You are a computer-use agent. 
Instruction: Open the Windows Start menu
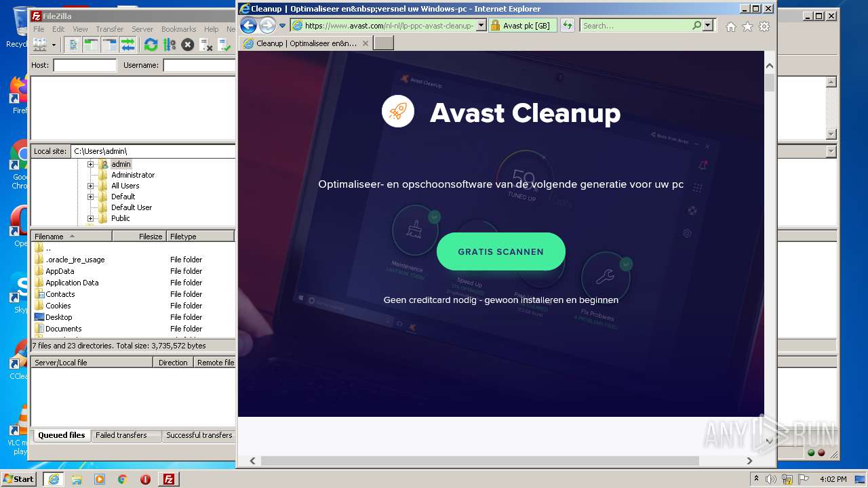(x=18, y=479)
